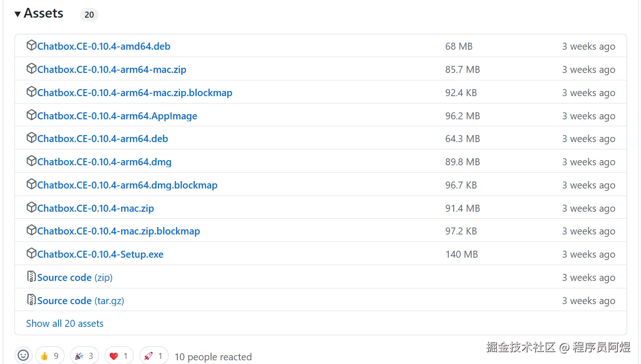Click package icon beside Chatbox.CE-0.10.4-amd64.deb
Image resolution: width=641 pixels, height=364 pixels.
coord(32,45)
